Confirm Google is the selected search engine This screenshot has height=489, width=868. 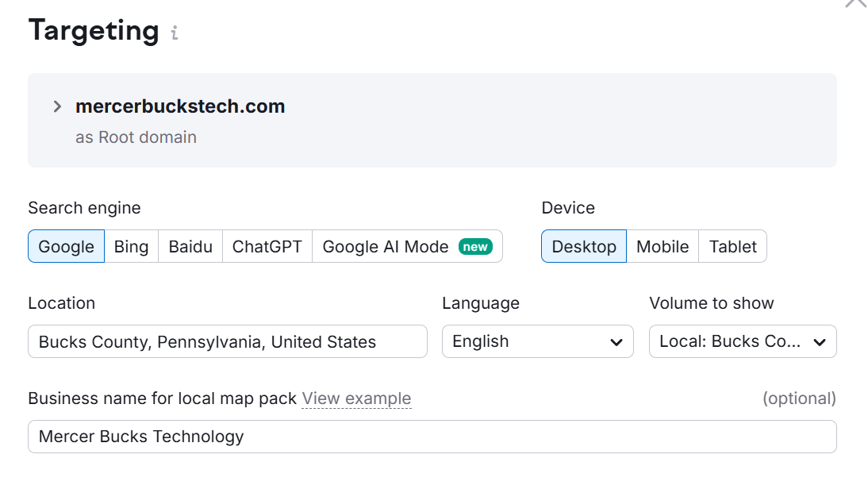coord(66,247)
